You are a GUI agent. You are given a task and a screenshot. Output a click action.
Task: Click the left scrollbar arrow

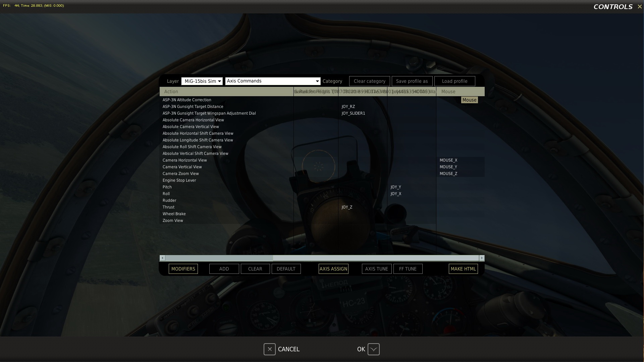coord(162,258)
